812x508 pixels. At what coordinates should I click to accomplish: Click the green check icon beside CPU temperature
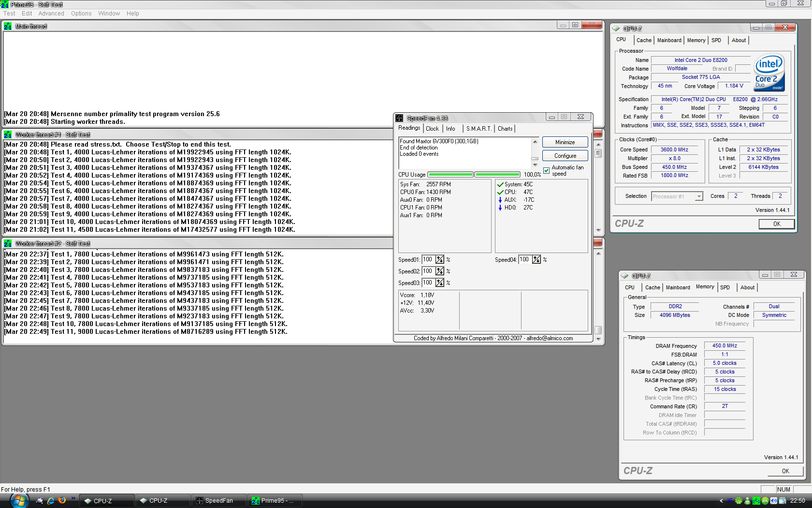pos(500,192)
